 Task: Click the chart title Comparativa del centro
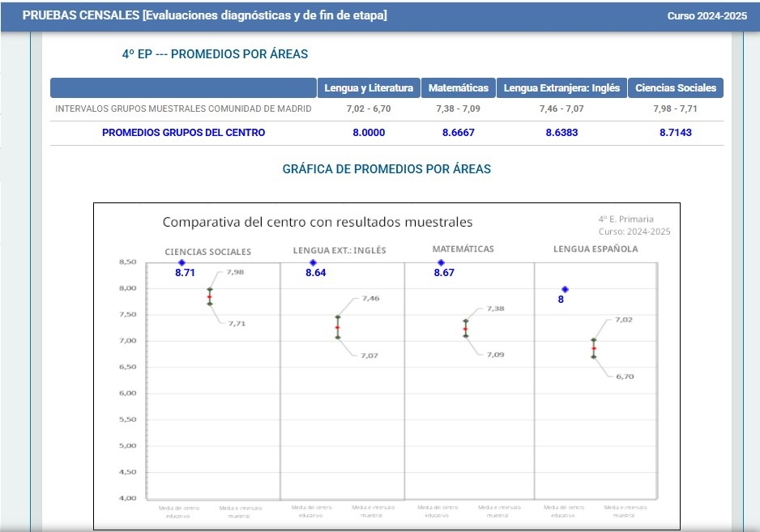click(318, 222)
